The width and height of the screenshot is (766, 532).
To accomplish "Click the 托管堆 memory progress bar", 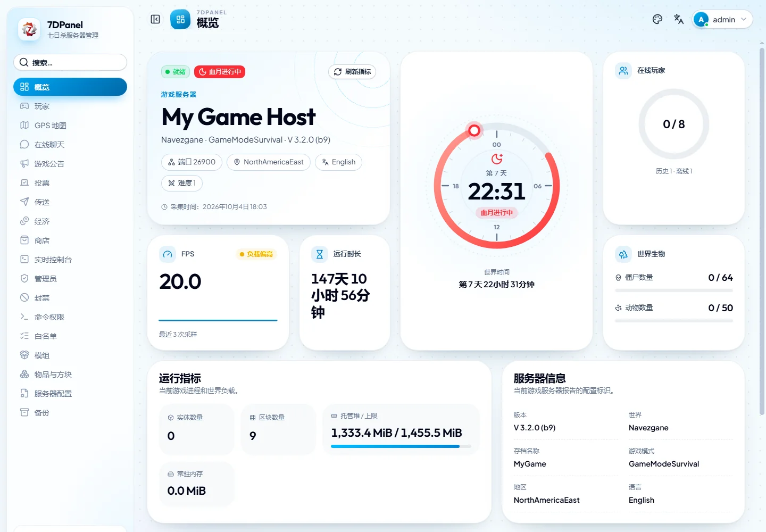I will [x=401, y=446].
